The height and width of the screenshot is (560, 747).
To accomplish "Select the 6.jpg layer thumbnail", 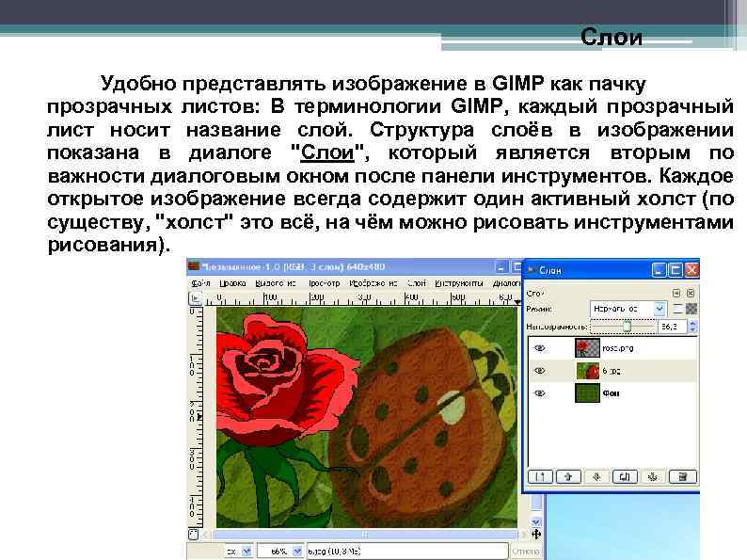I will point(587,370).
